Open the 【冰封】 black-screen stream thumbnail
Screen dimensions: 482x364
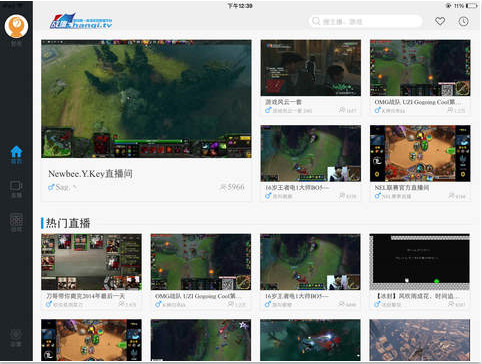[x=420, y=262]
